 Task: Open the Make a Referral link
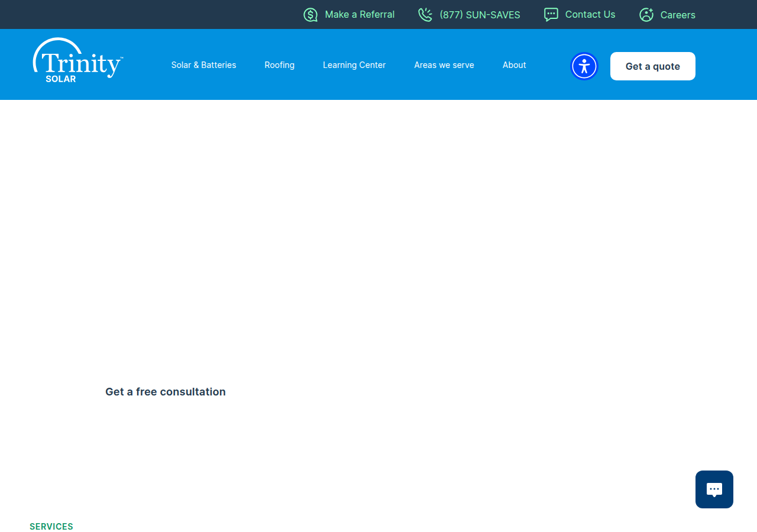pyautogui.click(x=360, y=15)
